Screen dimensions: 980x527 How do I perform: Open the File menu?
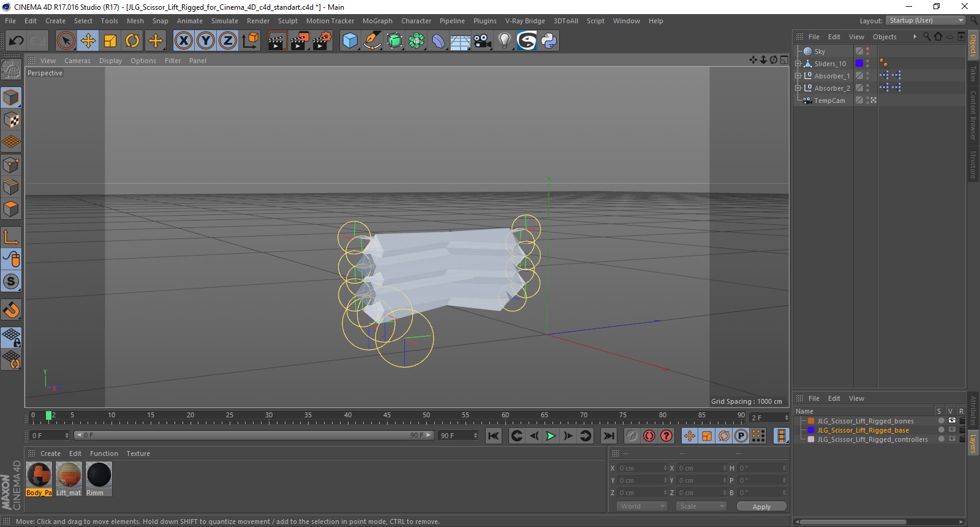pyautogui.click(x=10, y=21)
